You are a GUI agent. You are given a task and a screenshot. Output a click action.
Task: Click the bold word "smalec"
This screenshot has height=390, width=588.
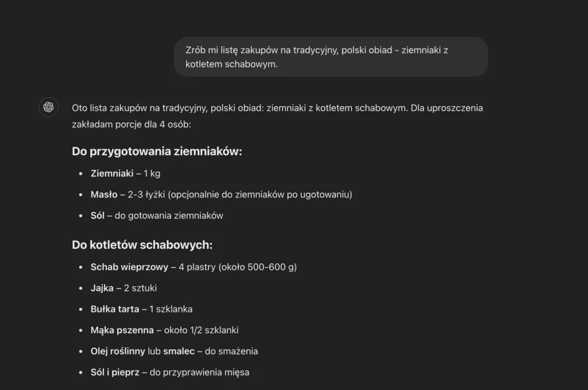click(x=178, y=351)
